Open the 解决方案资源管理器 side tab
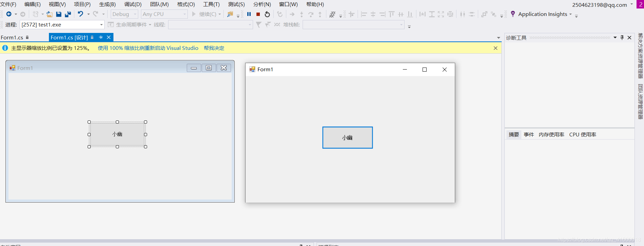 pos(640,56)
